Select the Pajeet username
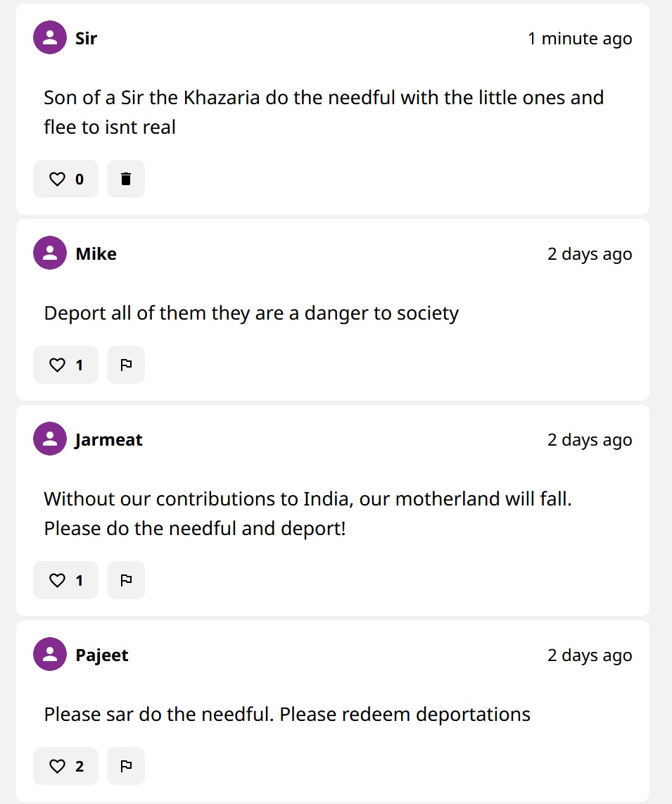Screen dimensions: 672x804 pos(102,655)
